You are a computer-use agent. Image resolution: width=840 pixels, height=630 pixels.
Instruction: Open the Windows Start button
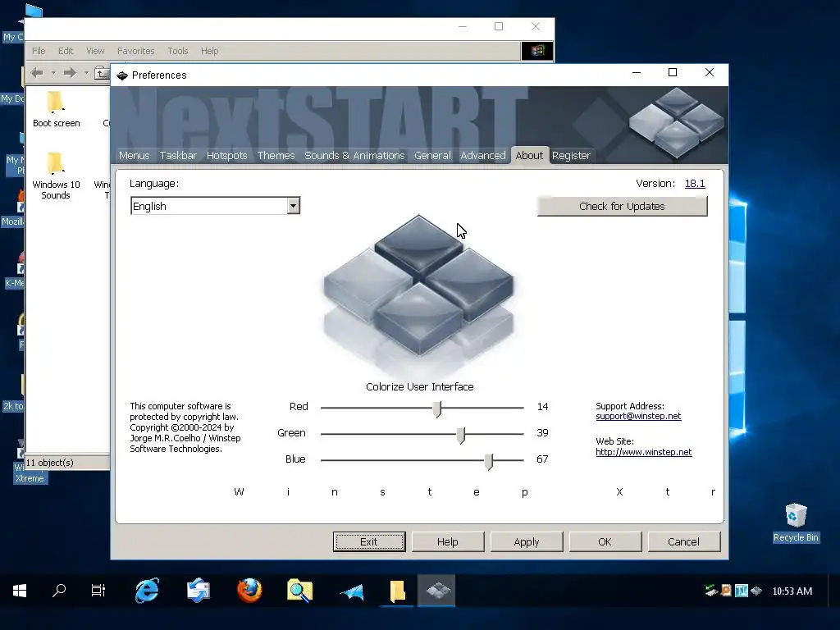[x=20, y=591]
